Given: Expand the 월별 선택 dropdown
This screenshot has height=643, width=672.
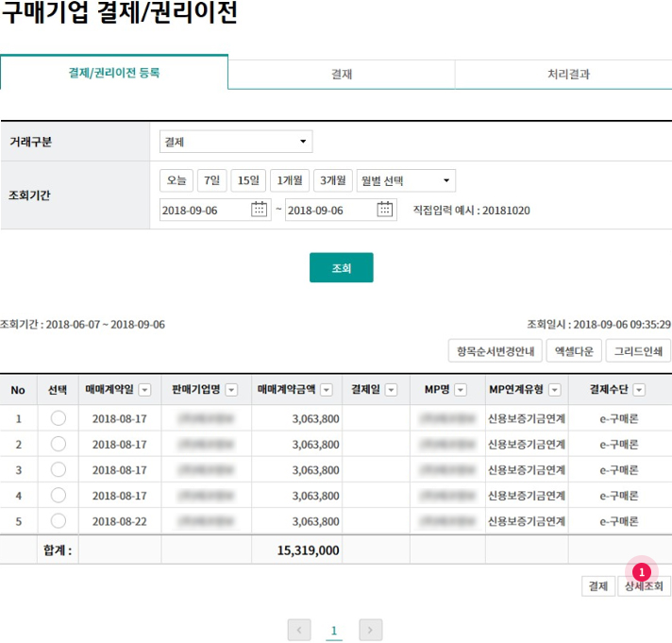Looking at the screenshot, I should pyautogui.click(x=406, y=180).
